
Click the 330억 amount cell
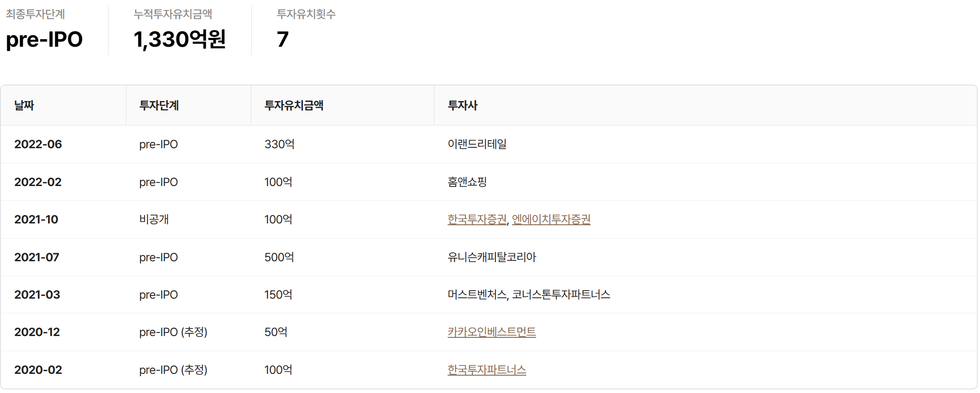click(279, 144)
